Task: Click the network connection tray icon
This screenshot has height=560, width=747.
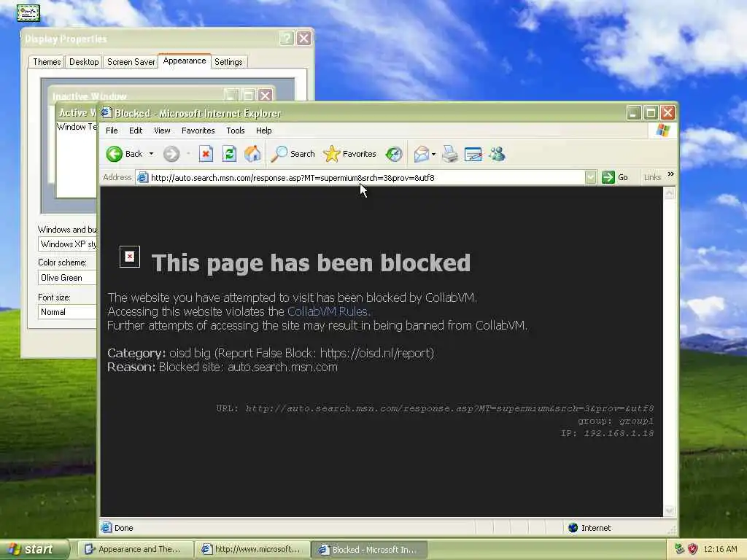Action: (679, 549)
